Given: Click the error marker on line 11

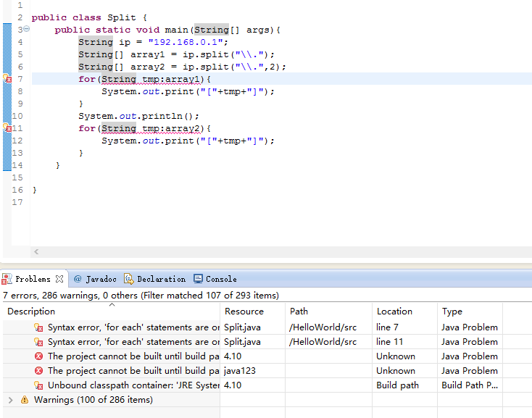Looking at the screenshot, I should [7, 128].
